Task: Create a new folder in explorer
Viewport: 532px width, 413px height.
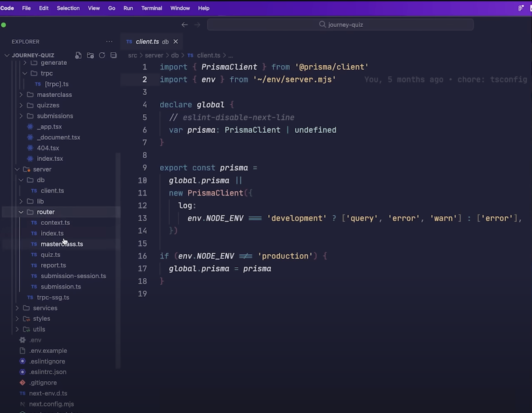Action: coord(90,55)
